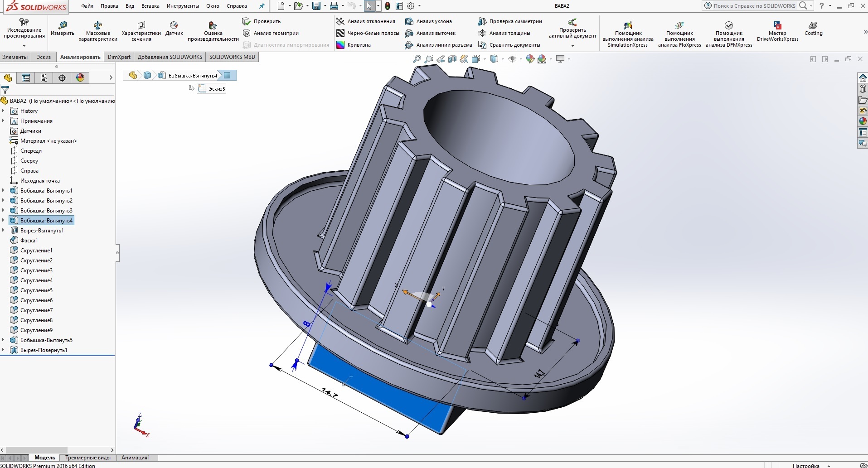This screenshot has width=868, height=468.
Task: Open Редактировать внешние виды appearance editor
Action: (x=530, y=59)
